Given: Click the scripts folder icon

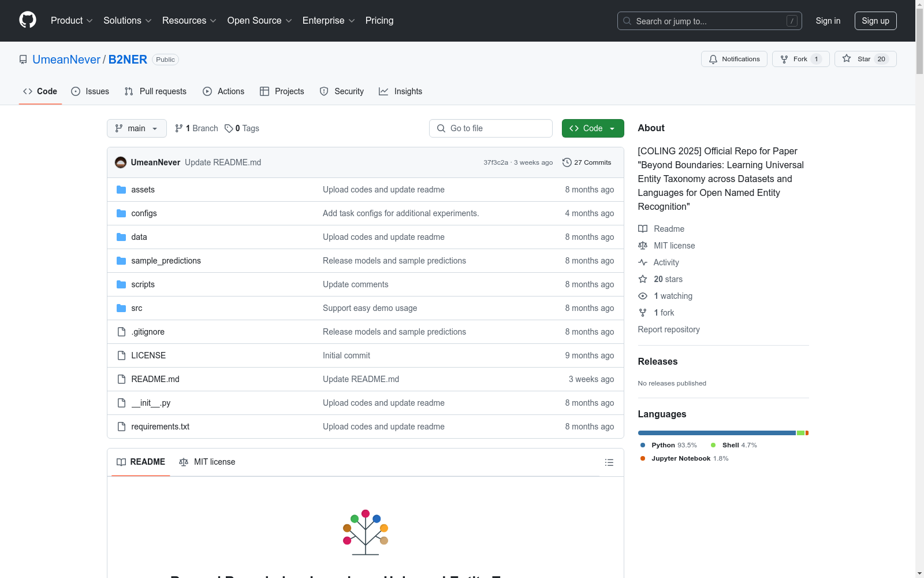Looking at the screenshot, I should click(121, 284).
